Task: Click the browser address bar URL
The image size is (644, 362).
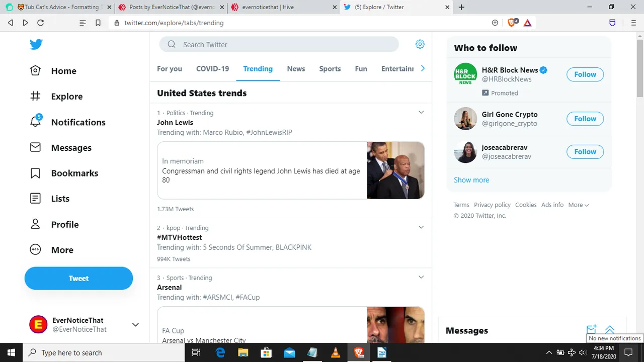Action: (x=174, y=23)
